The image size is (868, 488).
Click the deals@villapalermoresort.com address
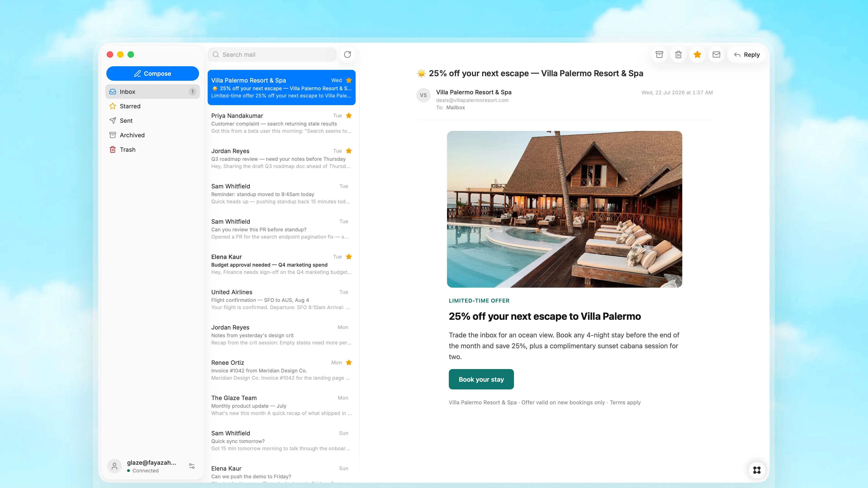coord(472,100)
